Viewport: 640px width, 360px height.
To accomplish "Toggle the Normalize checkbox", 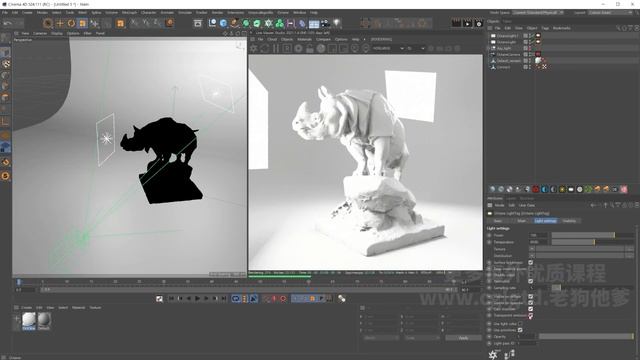I will 531,281.
